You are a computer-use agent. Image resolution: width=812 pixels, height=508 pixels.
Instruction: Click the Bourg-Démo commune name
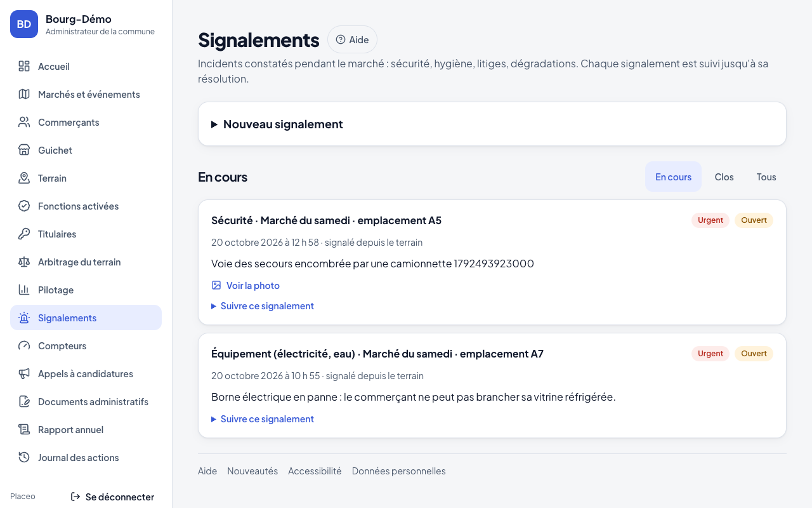tap(79, 19)
